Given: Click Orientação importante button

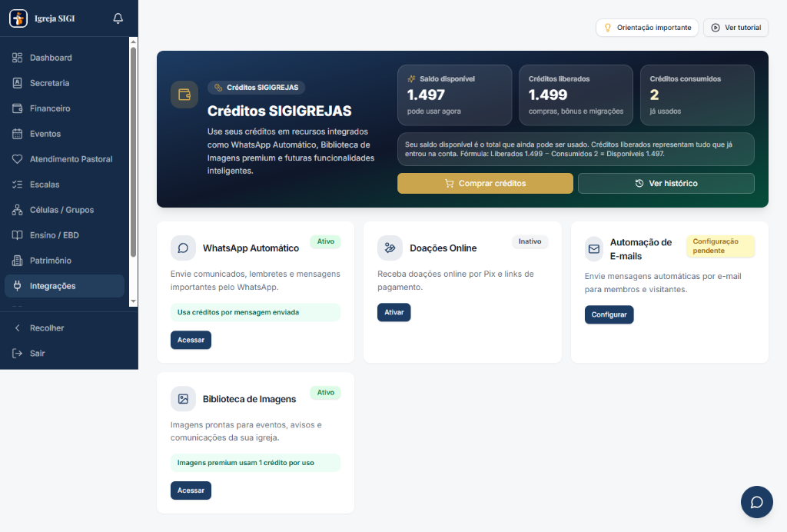Looking at the screenshot, I should [x=647, y=28].
